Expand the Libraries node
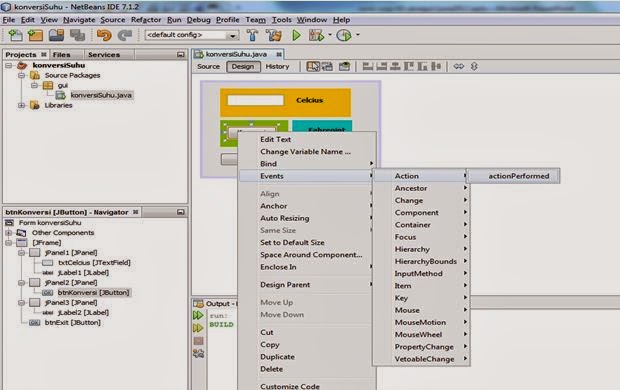The image size is (620, 390). pos(22,105)
